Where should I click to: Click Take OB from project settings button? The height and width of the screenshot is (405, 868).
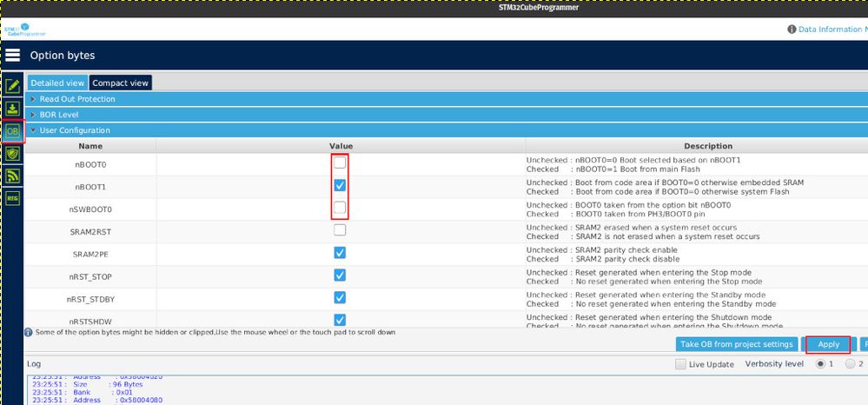[737, 344]
